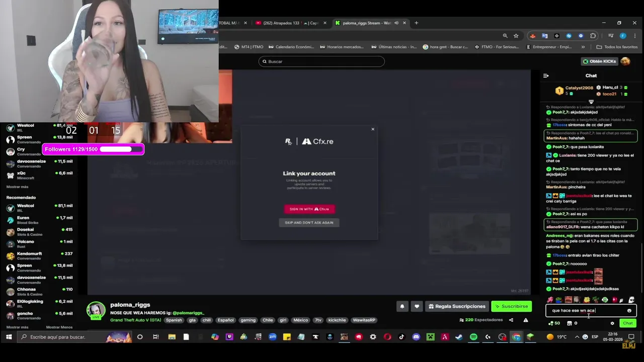Image resolution: width=644 pixels, height=362 pixels.
Task: Open the MT4 | FTMO bookmark
Action: pyautogui.click(x=249, y=47)
